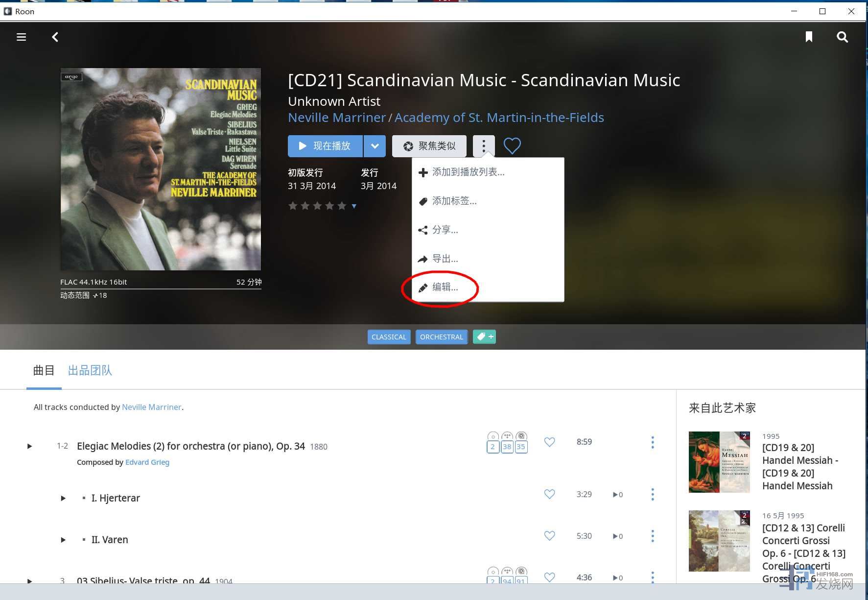Viewport: 868px width, 600px height.
Task: Open the Edvard Grieg composer link
Action: coord(147,462)
